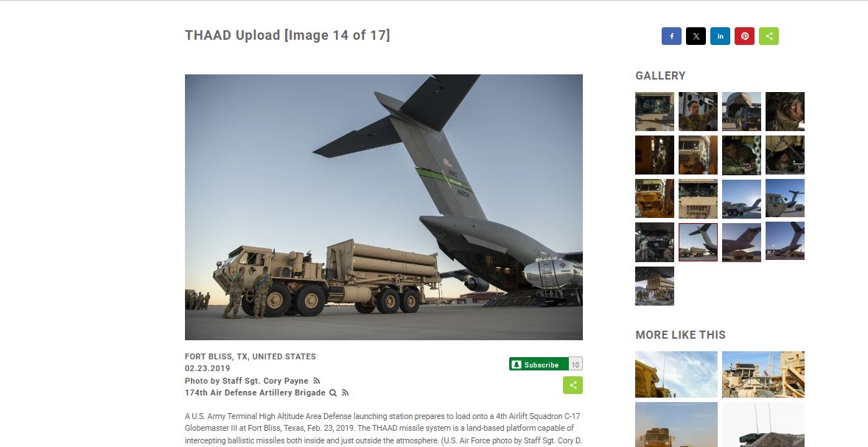The image size is (868, 447).
Task: Open the Staff Sgt. Cory Payne photographer link
Action: (x=246, y=381)
